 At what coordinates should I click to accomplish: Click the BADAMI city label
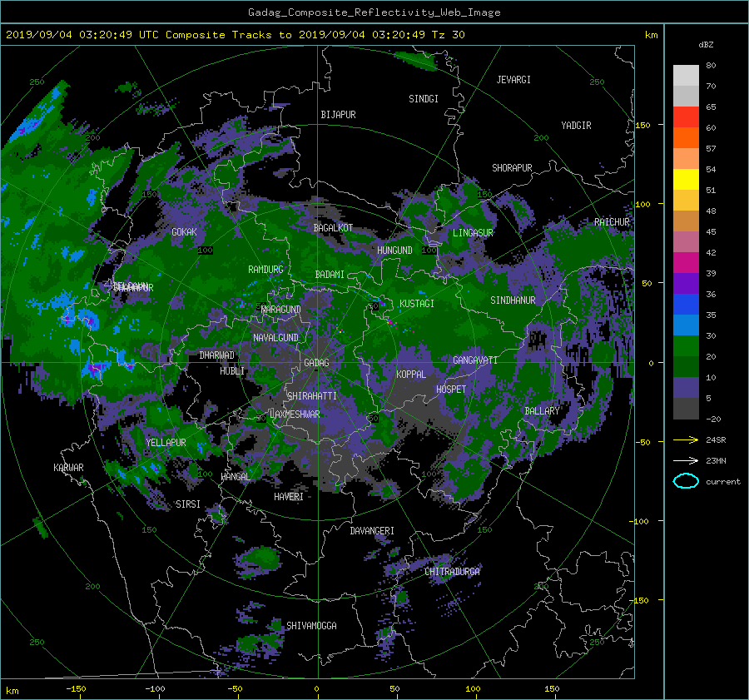[x=330, y=275]
